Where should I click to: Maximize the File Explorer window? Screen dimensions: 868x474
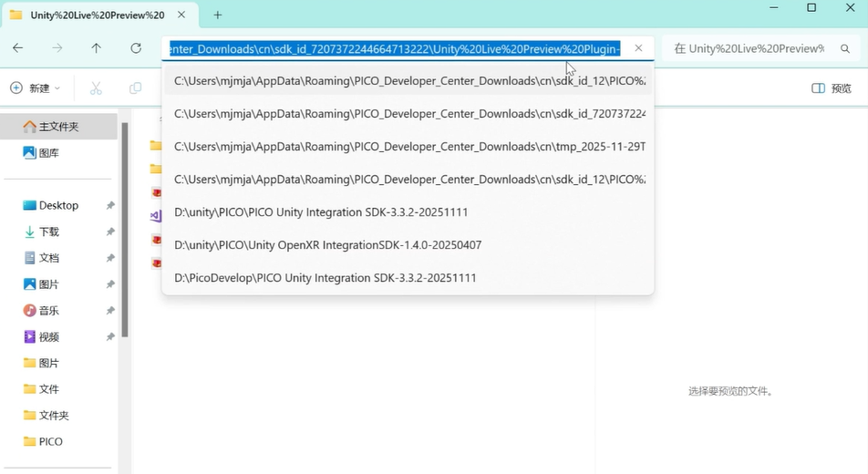point(811,8)
